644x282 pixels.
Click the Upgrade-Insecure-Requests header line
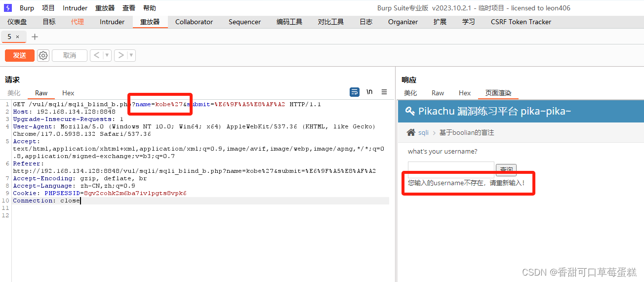[x=68, y=119]
